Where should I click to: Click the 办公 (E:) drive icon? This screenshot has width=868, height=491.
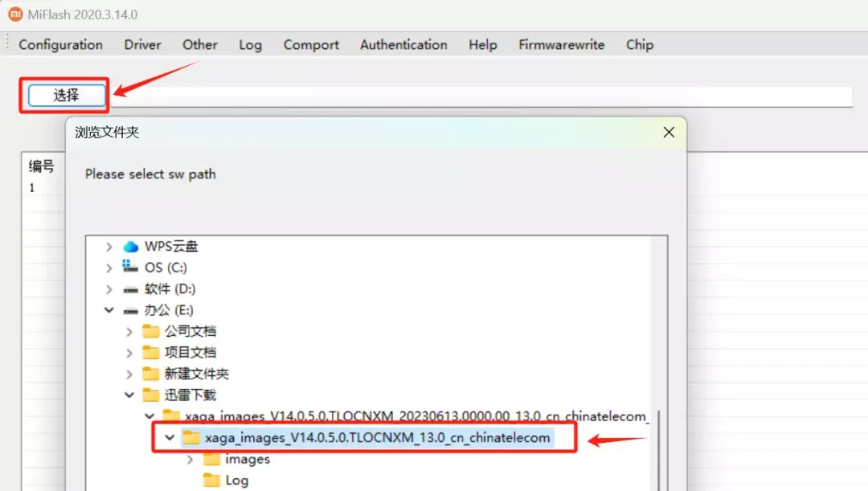pyautogui.click(x=131, y=310)
